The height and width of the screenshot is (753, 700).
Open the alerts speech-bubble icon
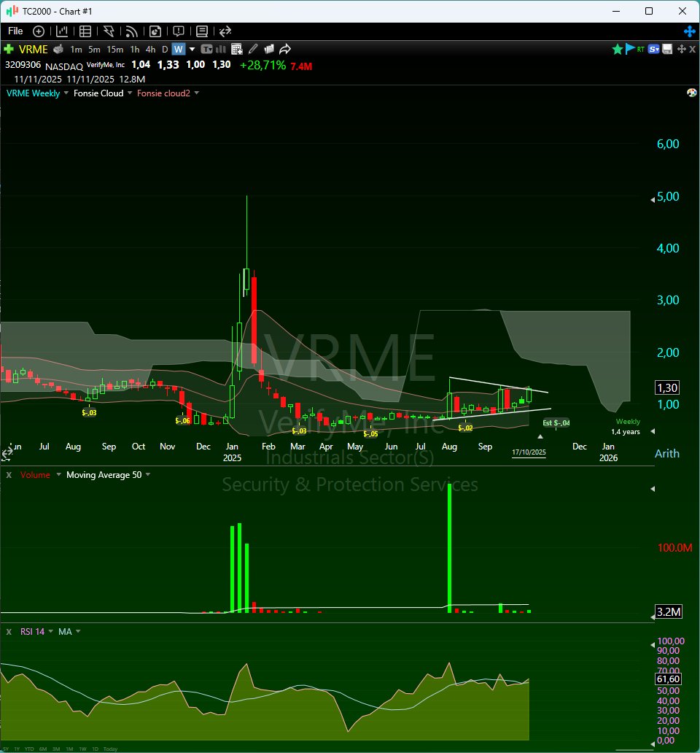click(178, 31)
